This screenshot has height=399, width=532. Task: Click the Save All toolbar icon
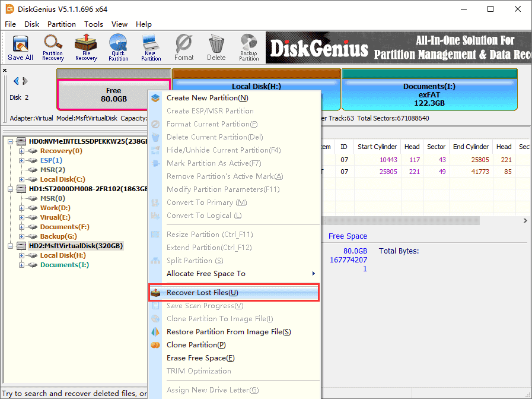[20, 47]
